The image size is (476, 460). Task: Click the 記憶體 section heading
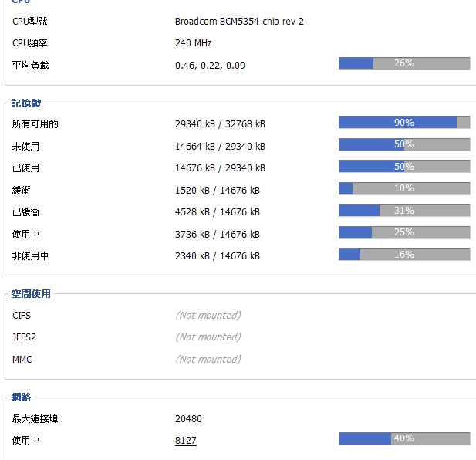pos(26,103)
